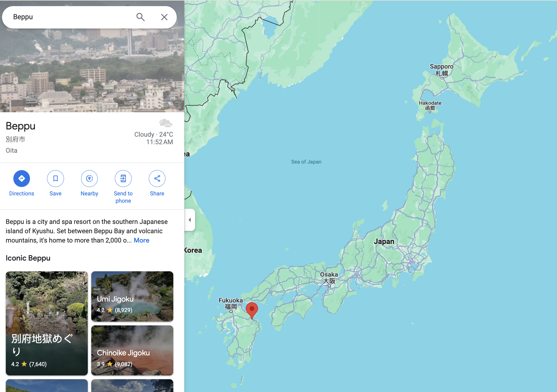Click the cloudy weather icon

click(166, 123)
